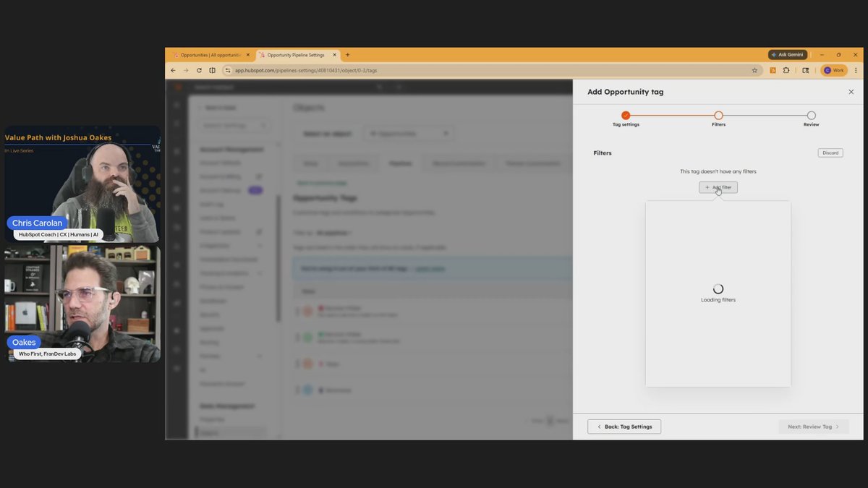Open the Chrome extensions puzzle icon
Screen dimensions: 868x488
pos(786,70)
